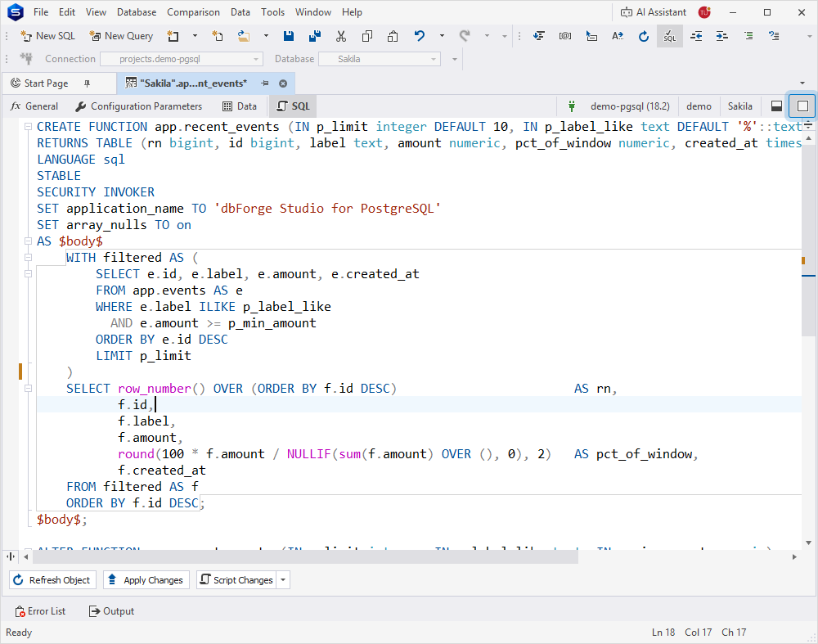Click the Copy icon in the toolbar

click(x=367, y=36)
